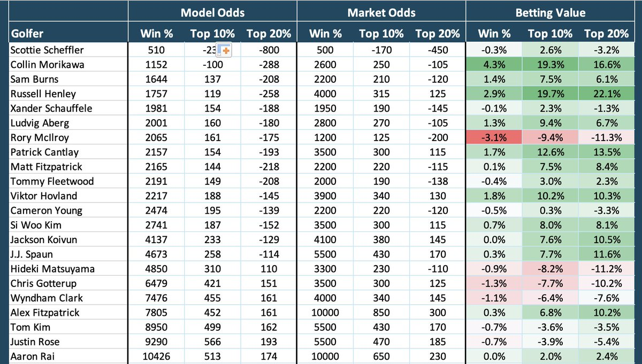Select Rory McIlroy's red -3.1% cell
The width and height of the screenshot is (642, 364).
494,137
